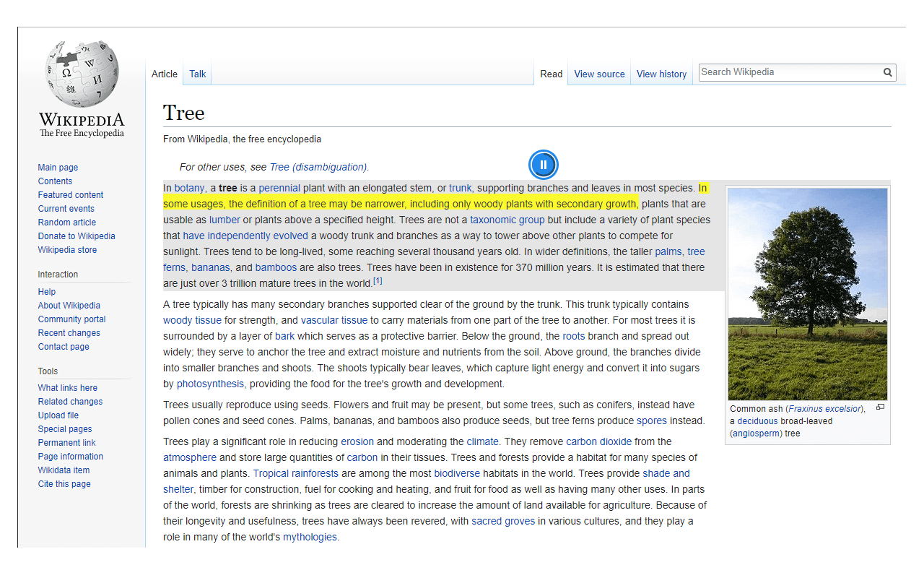The height and width of the screenshot is (578, 924).
Task: Open the photosynthesis article link
Action: coord(210,384)
